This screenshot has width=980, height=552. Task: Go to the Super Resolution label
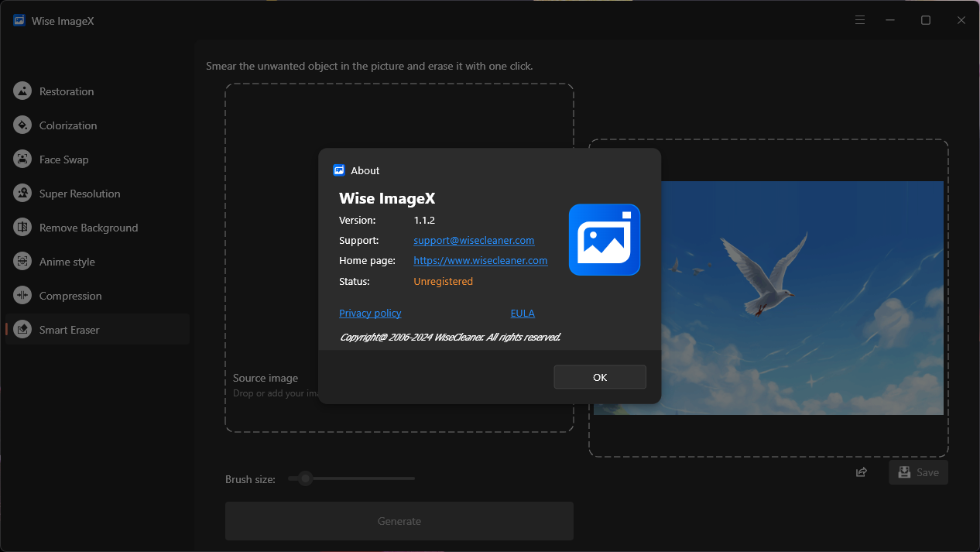pyautogui.click(x=80, y=194)
